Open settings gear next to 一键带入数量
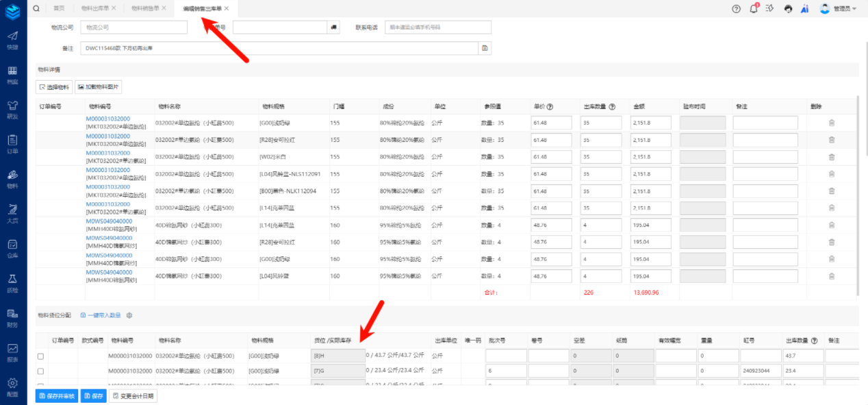This screenshot has height=405, width=868. [x=129, y=315]
